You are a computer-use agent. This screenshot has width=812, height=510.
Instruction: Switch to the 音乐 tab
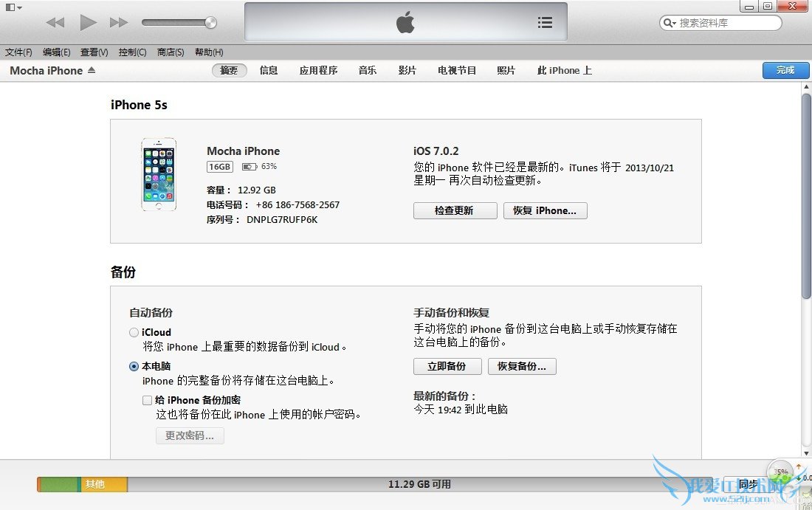point(368,70)
